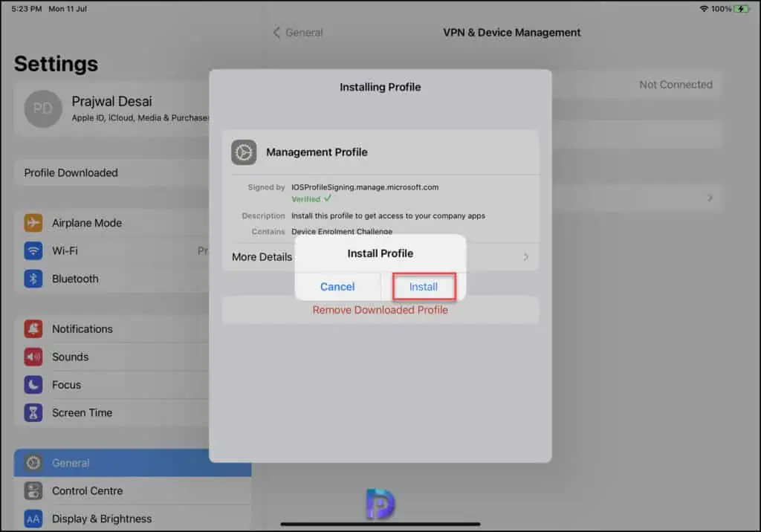Tap the Sounds speaker icon
761x532 pixels.
click(33, 357)
